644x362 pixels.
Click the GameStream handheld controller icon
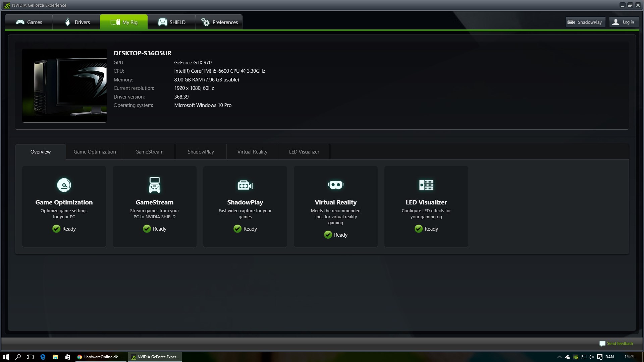pyautogui.click(x=154, y=185)
